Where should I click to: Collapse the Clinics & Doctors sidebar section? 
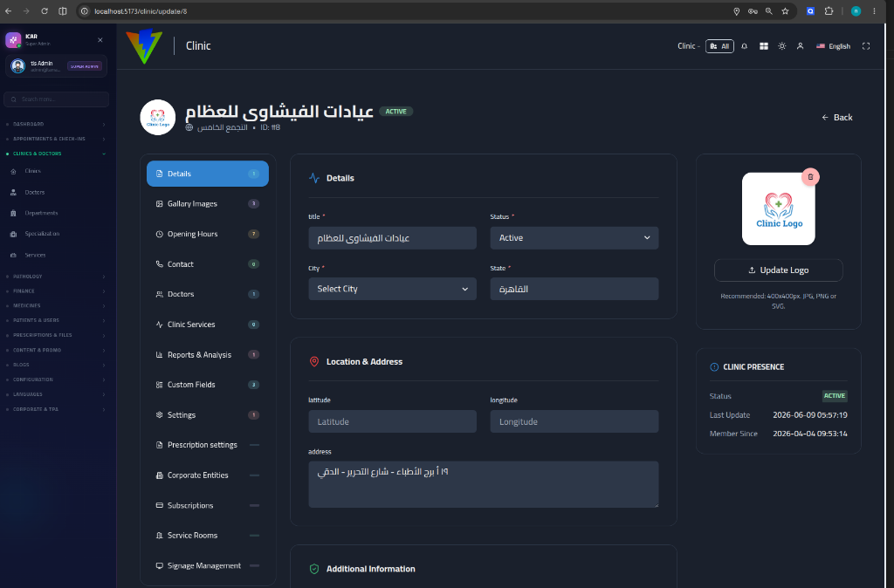coord(56,154)
